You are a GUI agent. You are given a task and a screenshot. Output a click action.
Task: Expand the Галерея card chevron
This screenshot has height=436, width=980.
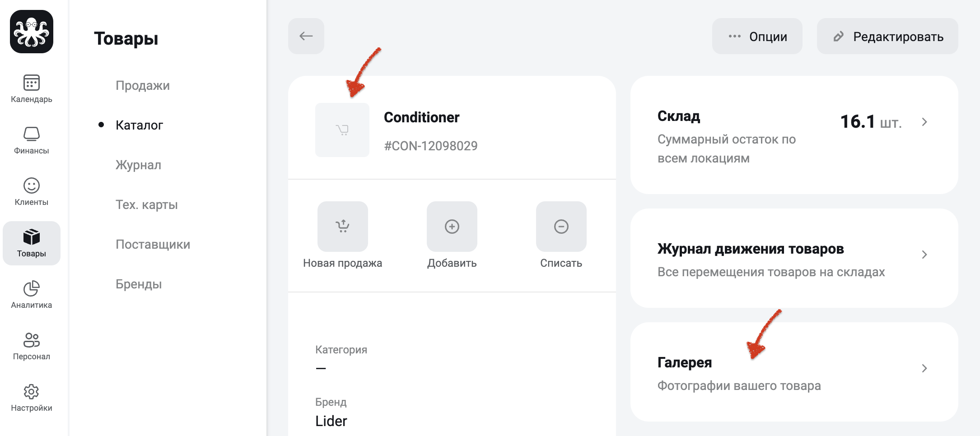click(x=924, y=368)
